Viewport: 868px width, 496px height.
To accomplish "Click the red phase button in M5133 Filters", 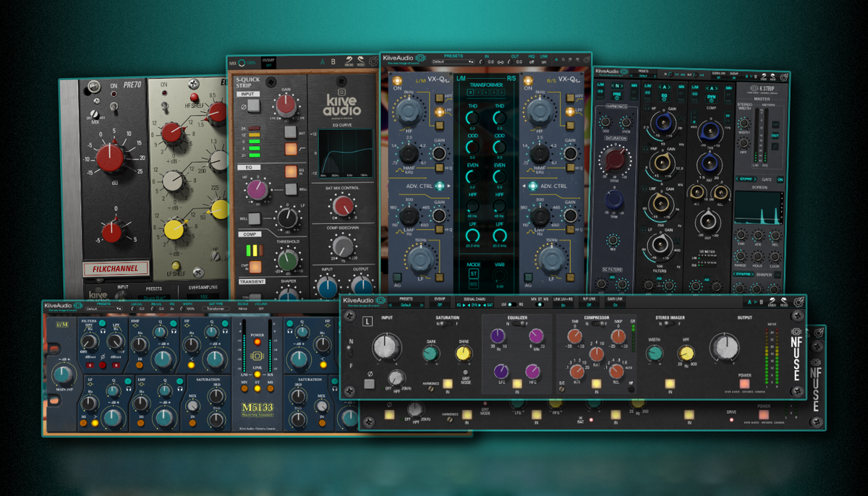I will coord(103,365).
